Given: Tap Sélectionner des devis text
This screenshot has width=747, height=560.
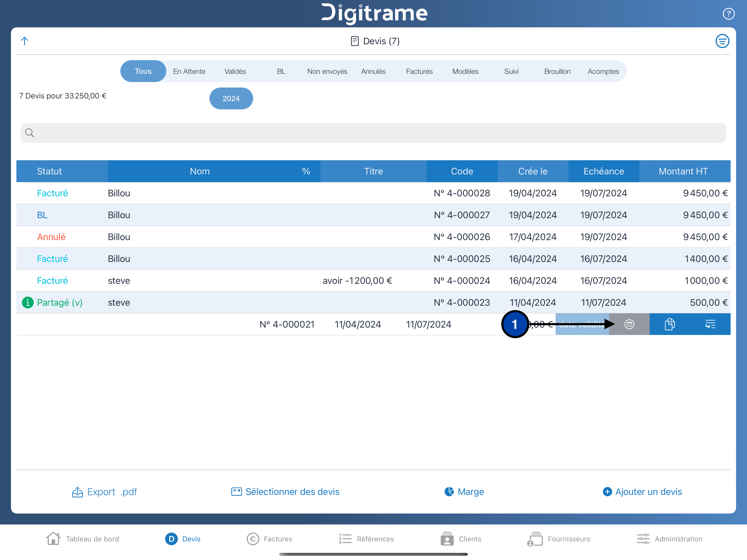Looking at the screenshot, I should [293, 492].
